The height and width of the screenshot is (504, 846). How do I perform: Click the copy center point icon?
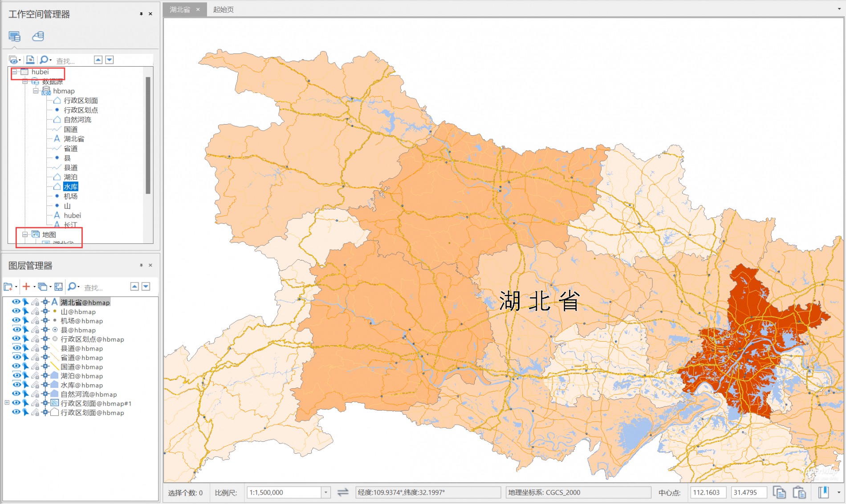(779, 492)
